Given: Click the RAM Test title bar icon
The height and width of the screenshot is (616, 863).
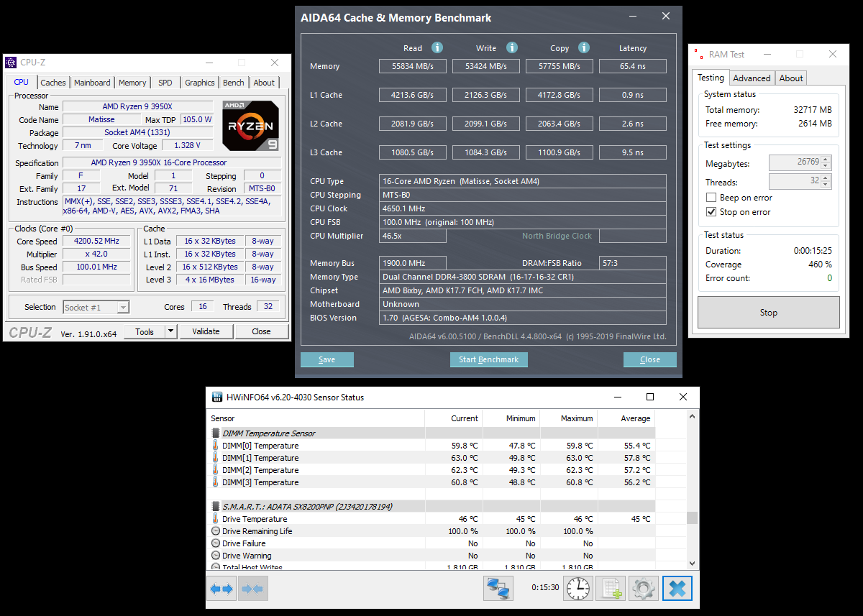Looking at the screenshot, I should coord(698,54).
